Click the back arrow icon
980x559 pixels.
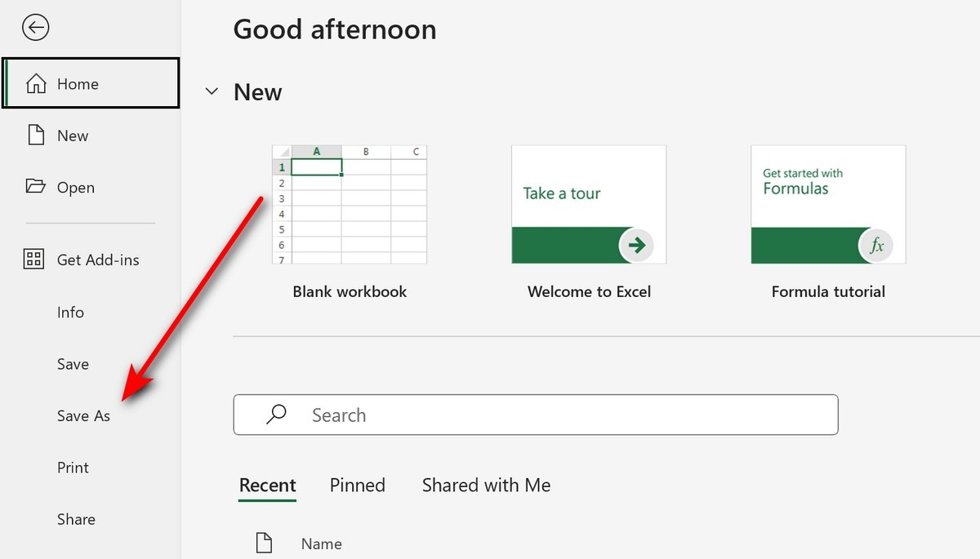[x=36, y=28]
